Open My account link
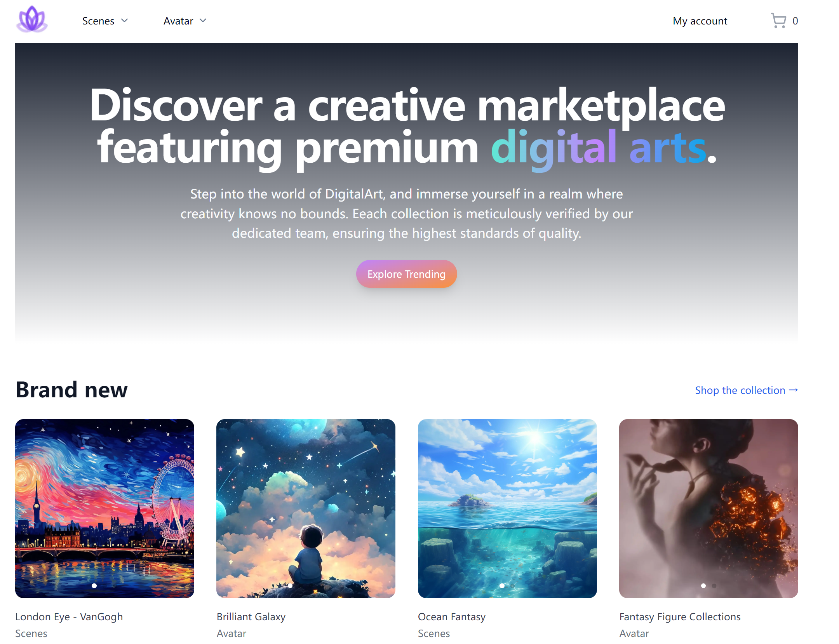This screenshot has height=644, width=839. [x=700, y=21]
